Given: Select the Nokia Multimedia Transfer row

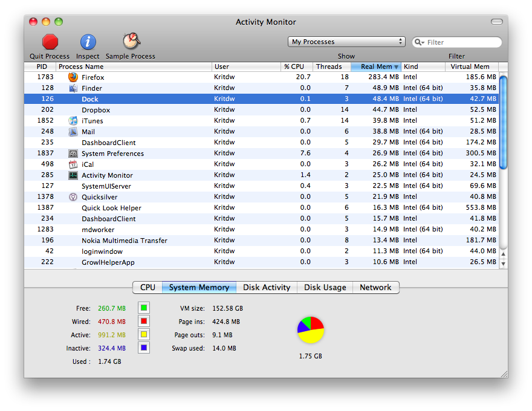Looking at the screenshot, I should [x=261, y=241].
